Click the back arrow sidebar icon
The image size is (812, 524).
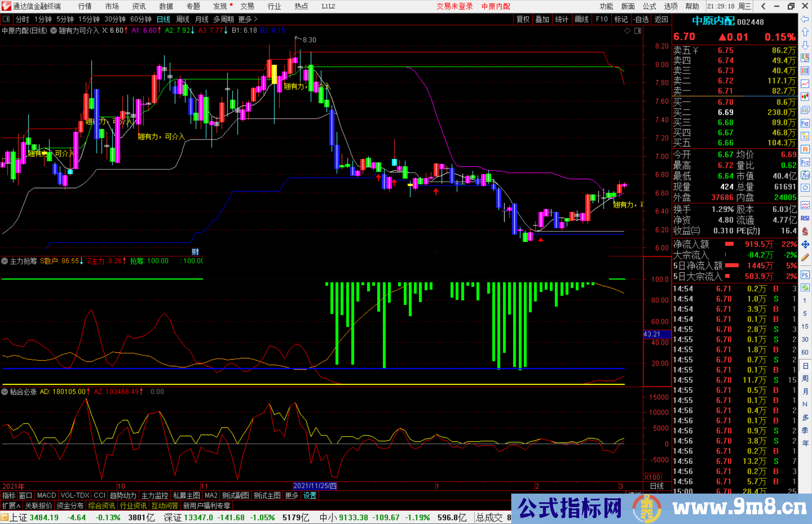[x=805, y=19]
